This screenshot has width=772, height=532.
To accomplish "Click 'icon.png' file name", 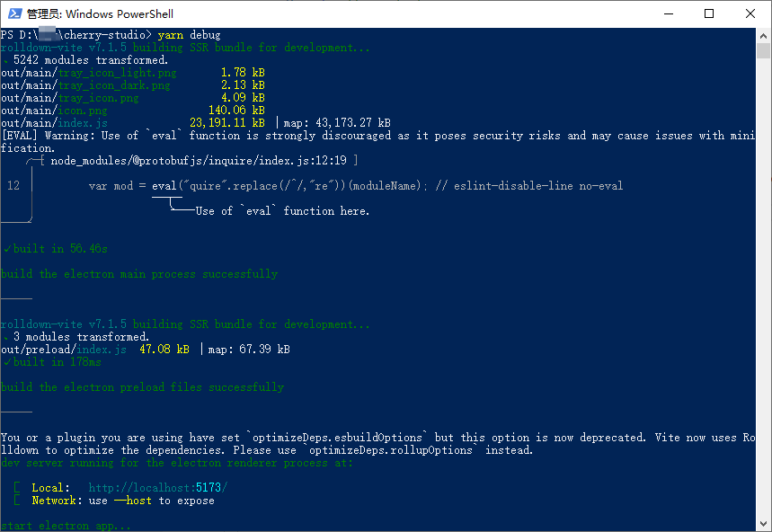I will click(x=83, y=111).
